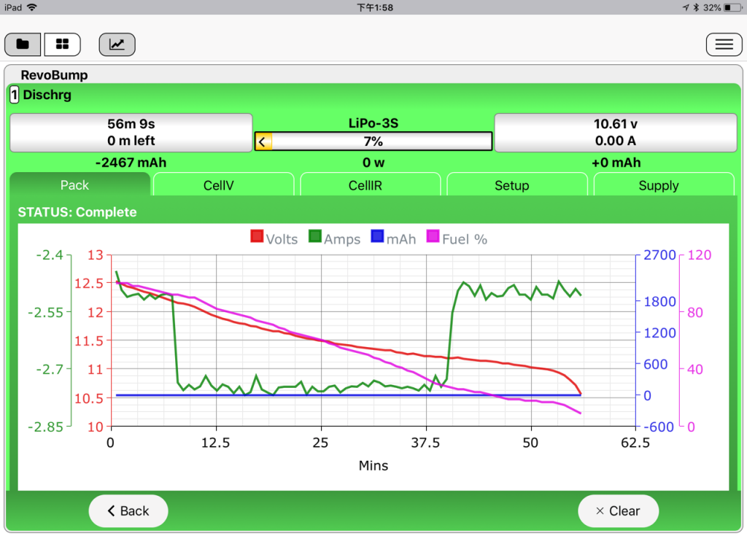Switch to the grid view icon
The width and height of the screenshot is (747, 560).
[x=63, y=44]
